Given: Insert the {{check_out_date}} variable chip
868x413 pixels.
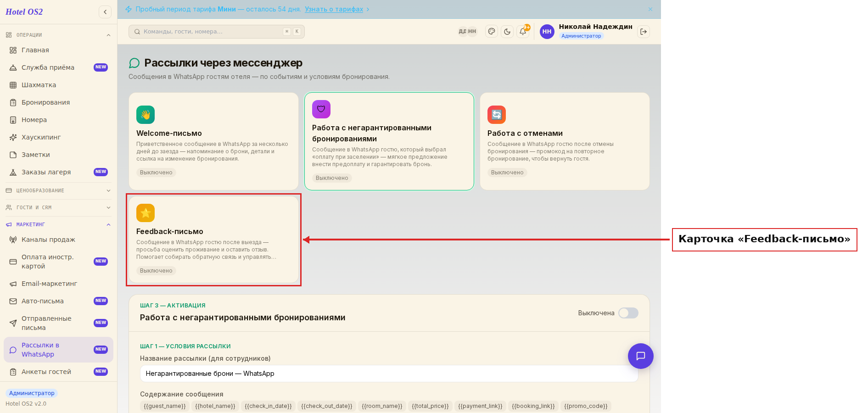Looking at the screenshot, I should point(327,406).
